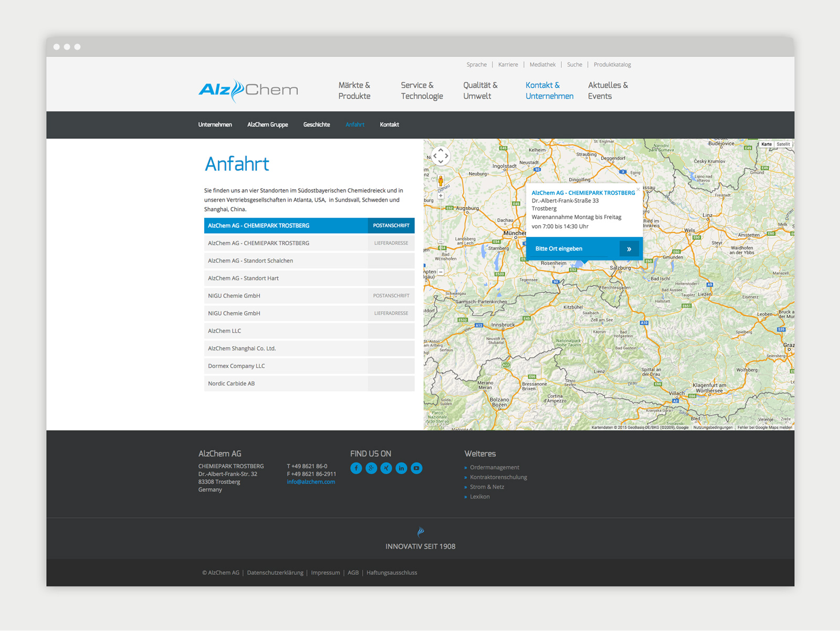Click the popup title AlzChem AG - CHEMIEPARK TROSTBERG
Image resolution: width=840 pixels, height=631 pixels.
583,193
